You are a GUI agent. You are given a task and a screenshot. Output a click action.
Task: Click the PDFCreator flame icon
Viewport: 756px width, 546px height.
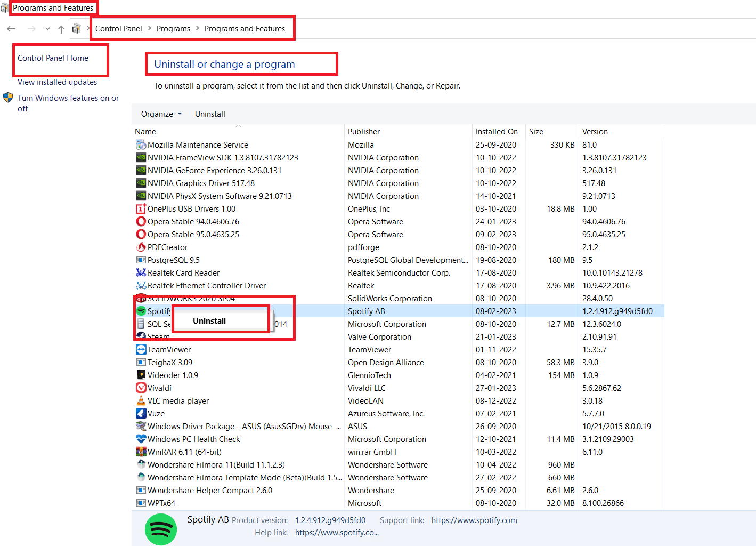coord(141,247)
